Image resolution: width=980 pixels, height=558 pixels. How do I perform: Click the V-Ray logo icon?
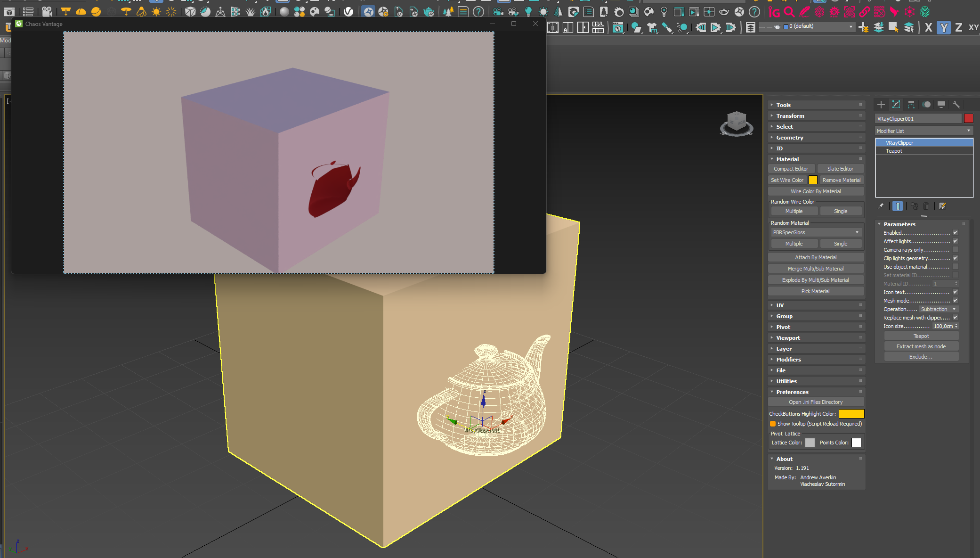pos(348,12)
